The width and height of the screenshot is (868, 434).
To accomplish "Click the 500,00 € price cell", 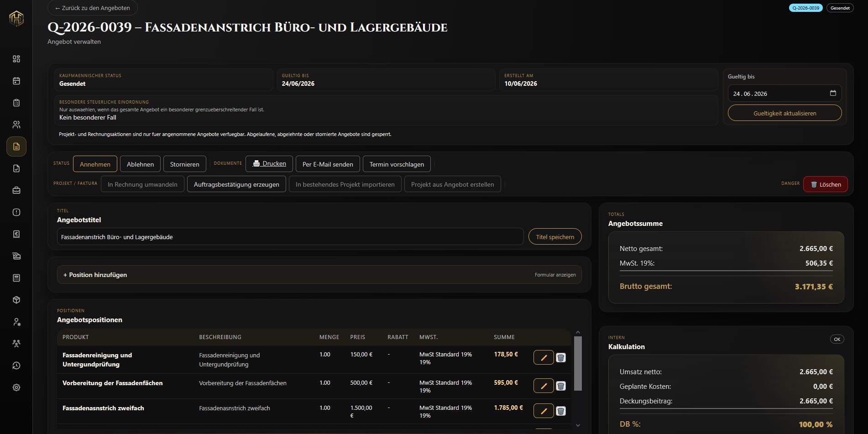I will 361,382.
